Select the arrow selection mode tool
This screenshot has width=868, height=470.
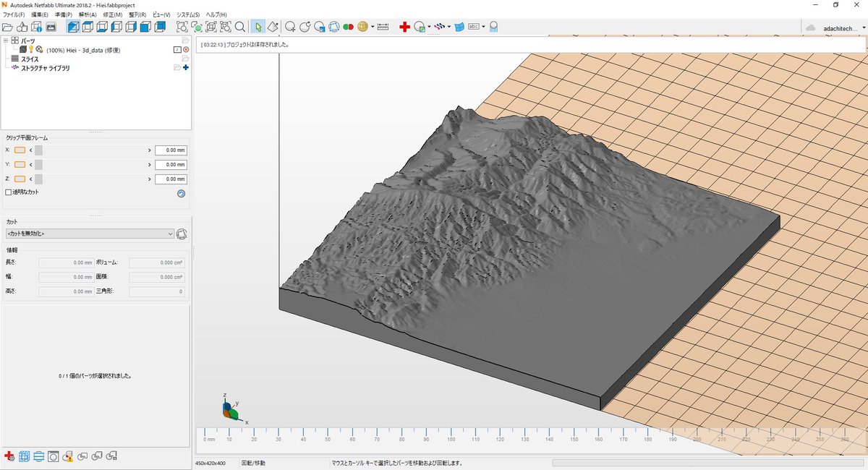pos(258,27)
